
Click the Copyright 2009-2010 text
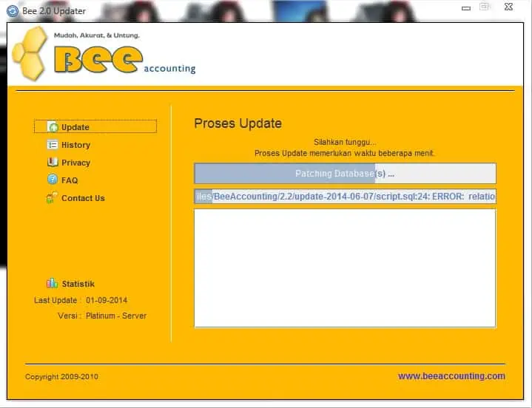(x=61, y=377)
